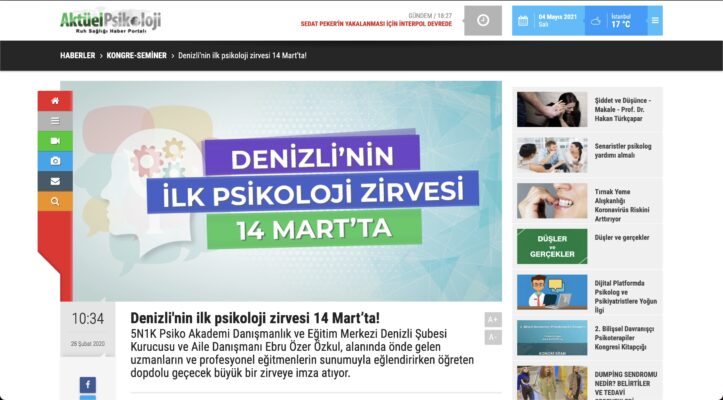Open the blue photo gallery camera icon
The width and height of the screenshot is (723, 400).
[55, 161]
